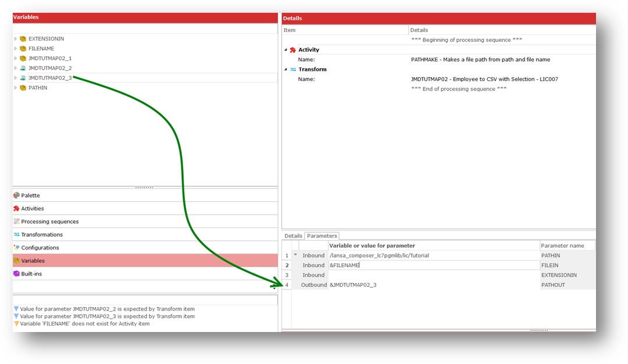
Task: Click the Beginning of processing sequence line
Action: pos(466,40)
